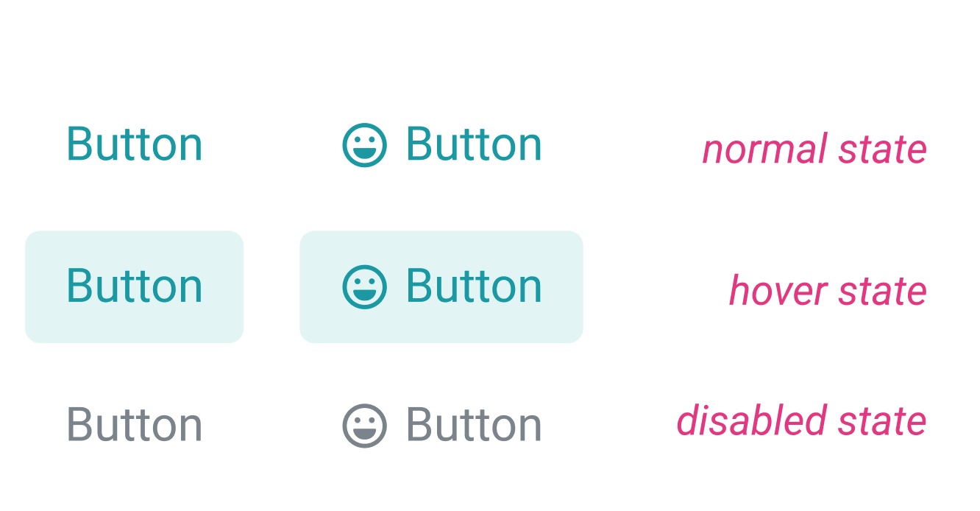Click the disabled gray Button without an icon
Viewport: 980px width, 511px height.
(134, 423)
